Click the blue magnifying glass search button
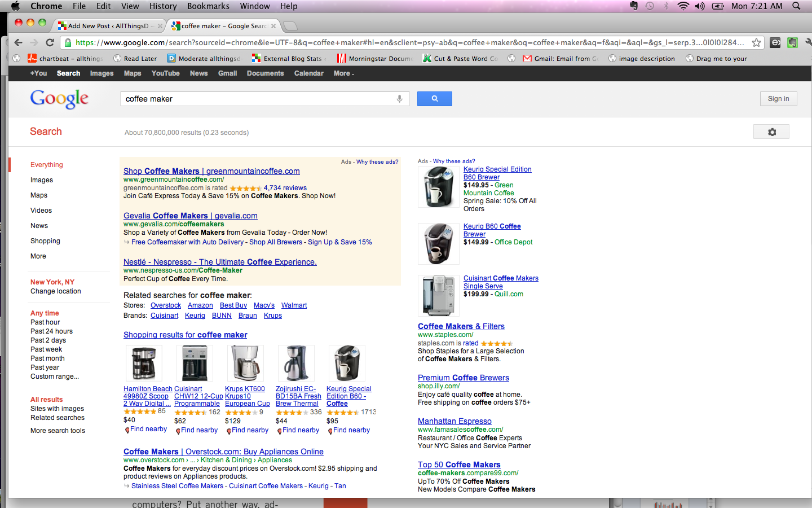 (x=434, y=99)
